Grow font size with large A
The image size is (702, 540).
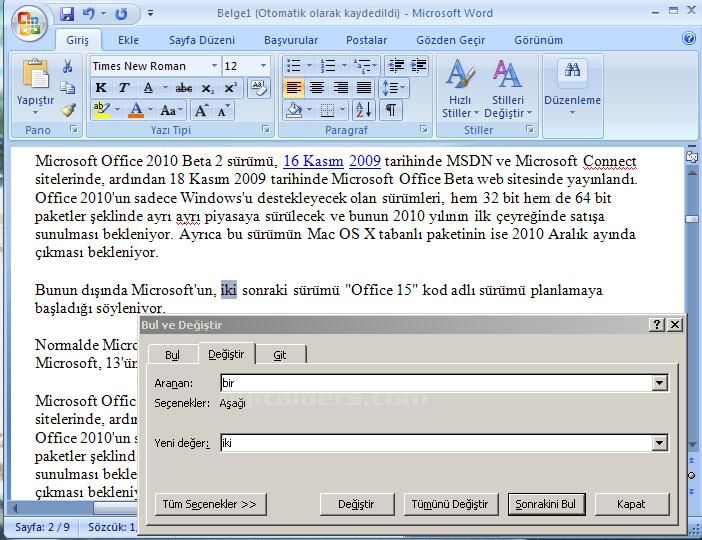pyautogui.click(x=201, y=110)
